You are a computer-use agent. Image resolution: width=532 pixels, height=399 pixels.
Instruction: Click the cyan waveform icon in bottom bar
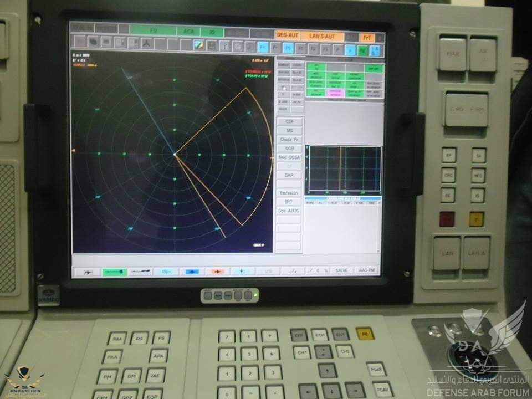pyautogui.click(x=166, y=272)
